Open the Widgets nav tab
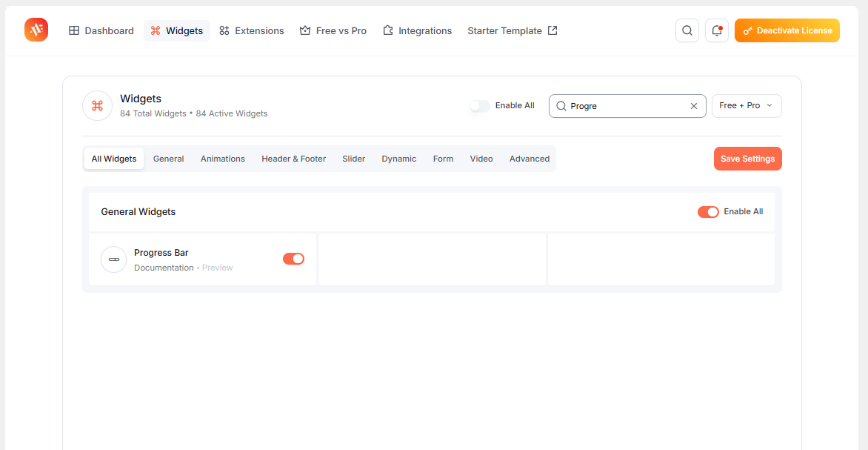Screen dimensions: 868x450 177,30
